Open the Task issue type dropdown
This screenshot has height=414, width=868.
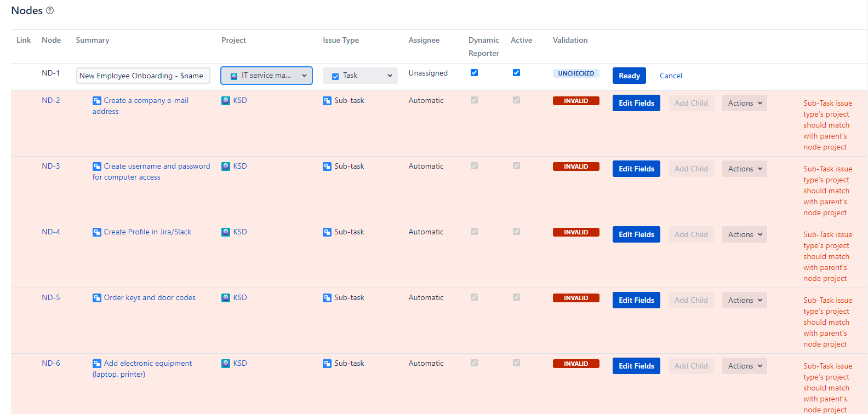point(360,76)
